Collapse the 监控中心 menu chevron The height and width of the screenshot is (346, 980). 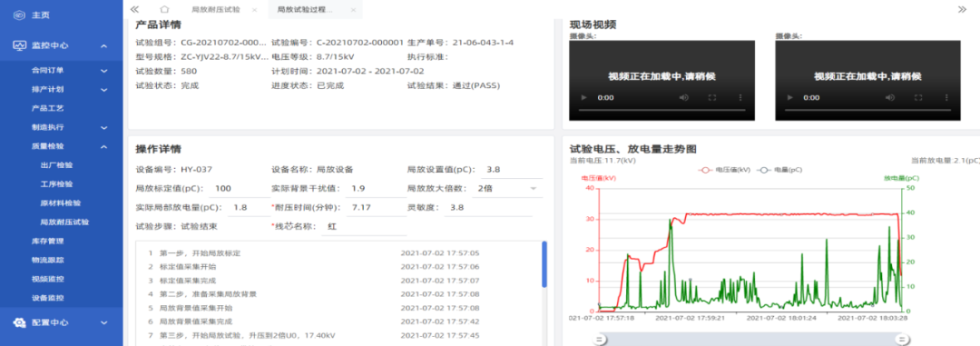103,46
